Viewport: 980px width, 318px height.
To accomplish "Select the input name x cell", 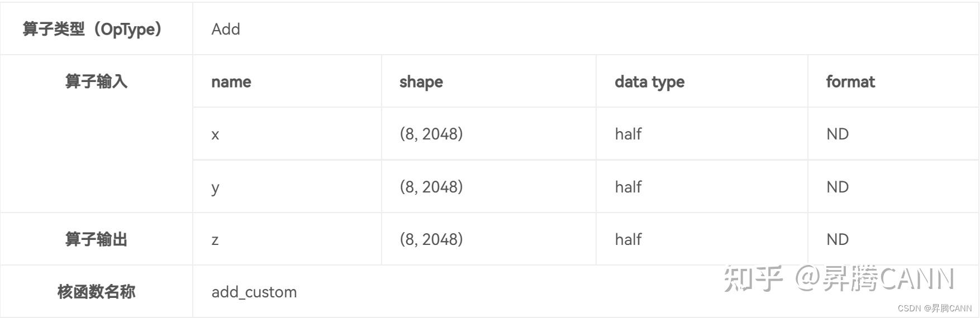I will click(x=215, y=134).
